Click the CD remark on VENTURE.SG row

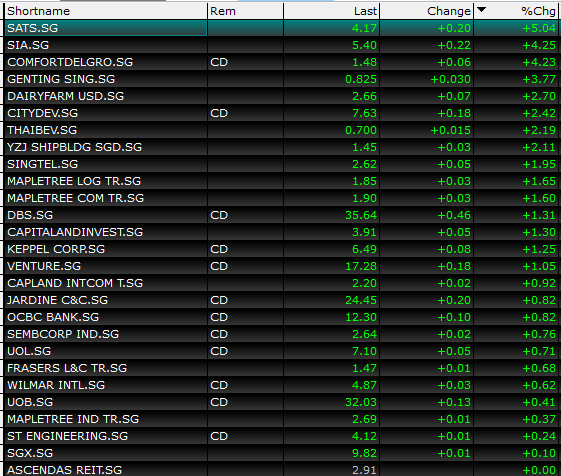[x=219, y=266]
